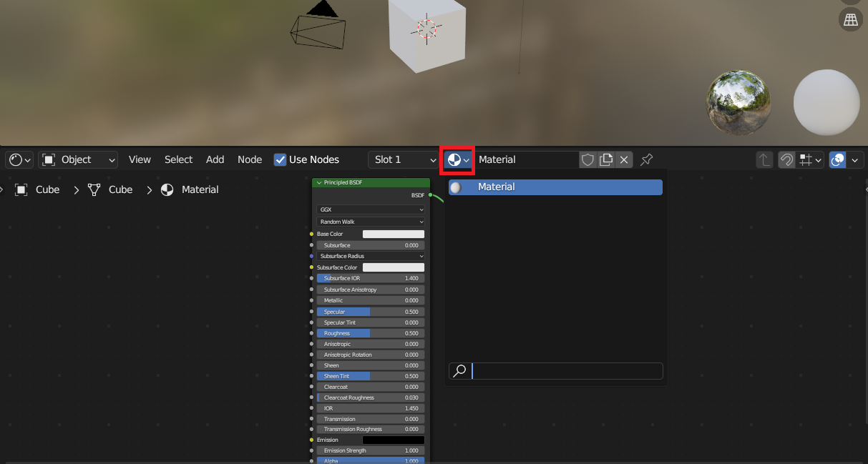The height and width of the screenshot is (464, 868).
Task: Click the BSDF output socket
Action: [430, 195]
